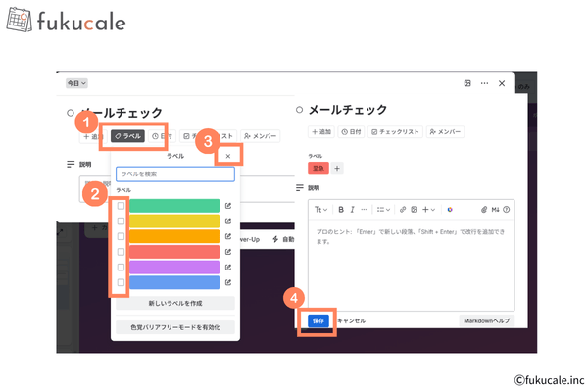The height and width of the screenshot is (392, 588).
Task: Open the list format dropdown in editor
Action: 384,209
